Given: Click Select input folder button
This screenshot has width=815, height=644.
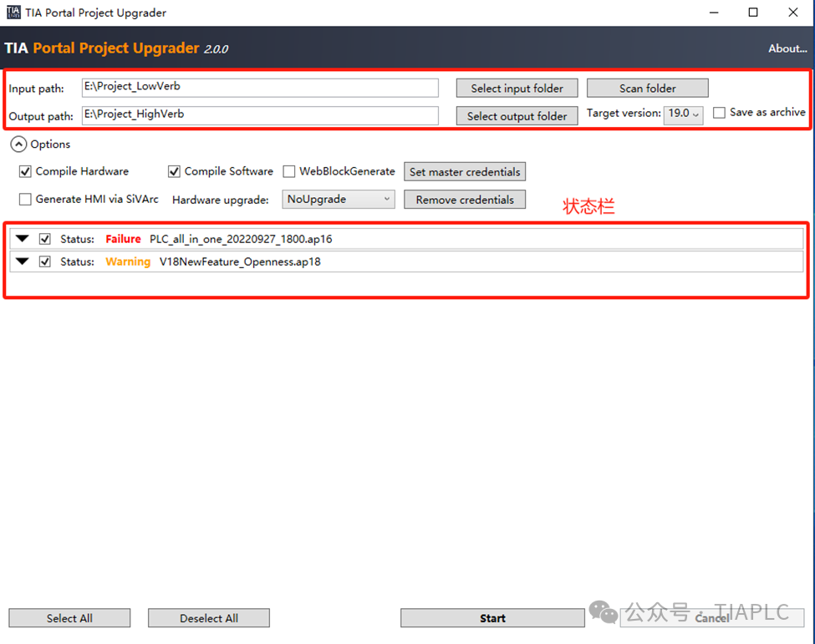Looking at the screenshot, I should pyautogui.click(x=517, y=89).
